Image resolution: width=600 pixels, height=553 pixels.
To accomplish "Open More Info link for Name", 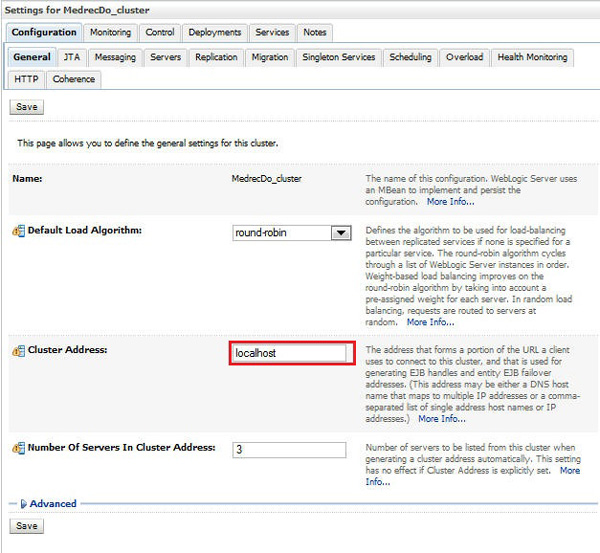I will pyautogui.click(x=450, y=202).
